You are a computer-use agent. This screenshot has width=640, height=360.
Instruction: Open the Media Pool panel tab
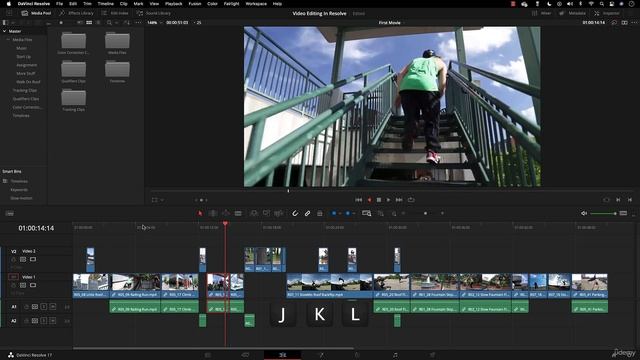pyautogui.click(x=36, y=13)
